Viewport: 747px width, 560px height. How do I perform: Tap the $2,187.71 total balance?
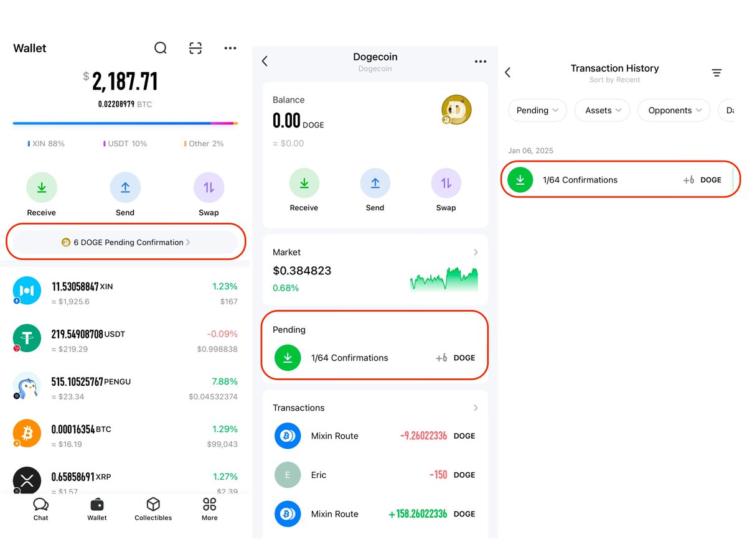tap(120, 82)
